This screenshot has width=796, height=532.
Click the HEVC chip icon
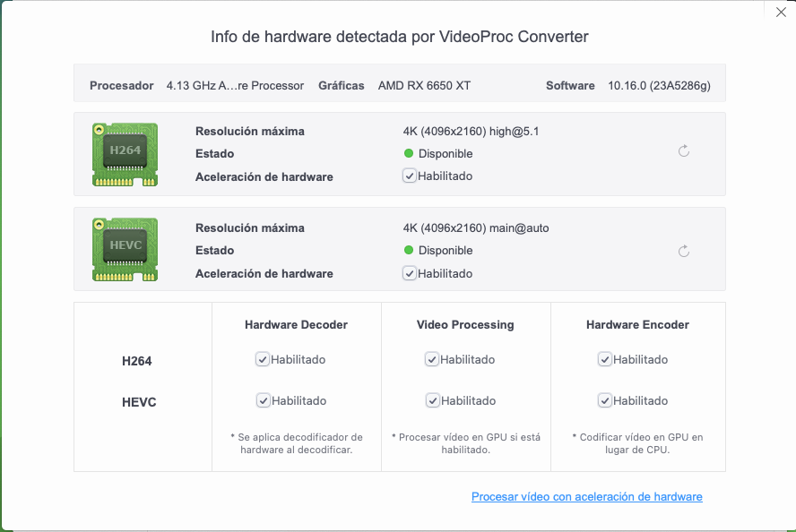(125, 250)
